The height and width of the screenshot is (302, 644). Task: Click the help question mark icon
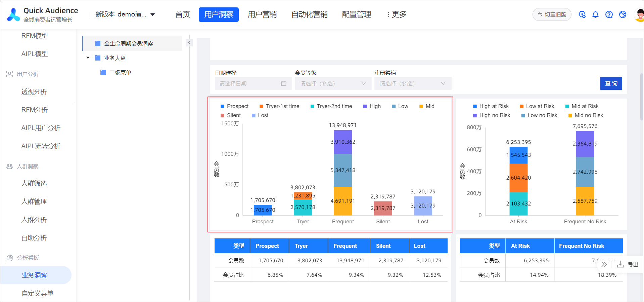[609, 14]
